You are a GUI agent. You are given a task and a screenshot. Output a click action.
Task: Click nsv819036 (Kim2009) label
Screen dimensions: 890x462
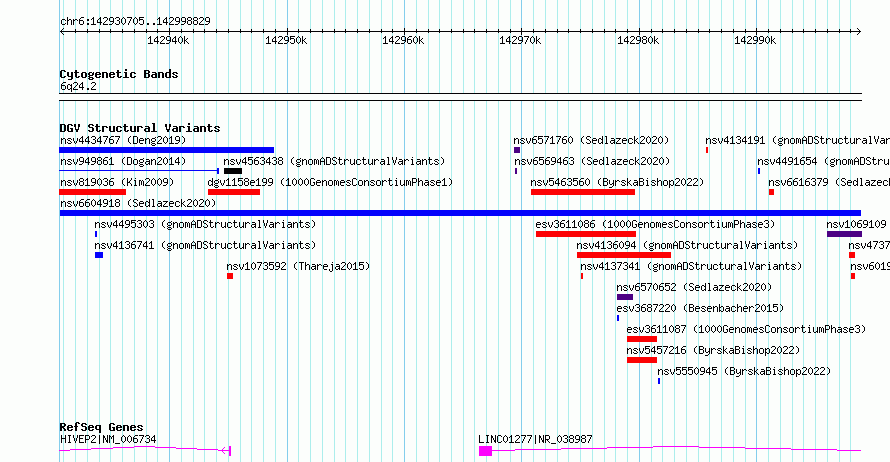coord(117,182)
